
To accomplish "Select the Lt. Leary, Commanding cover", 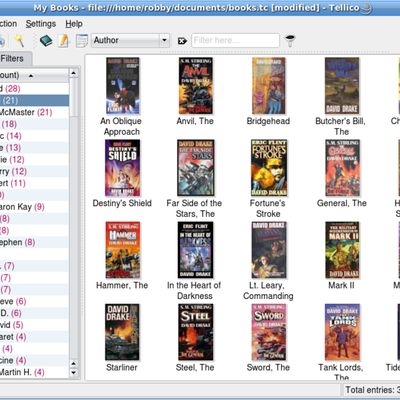I will (269, 250).
